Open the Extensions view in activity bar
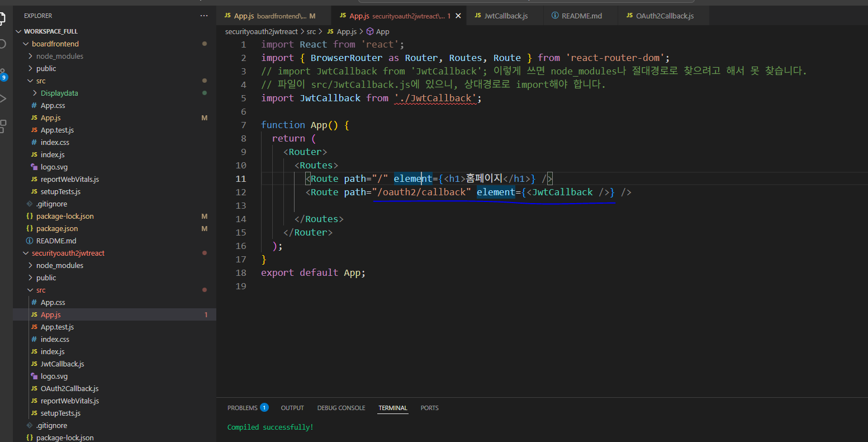The image size is (868, 442). 3,126
